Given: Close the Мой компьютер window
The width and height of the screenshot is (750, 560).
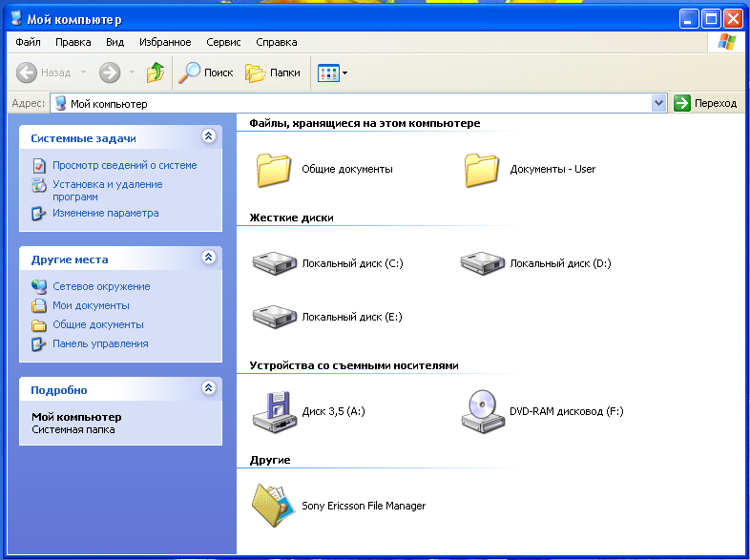Looking at the screenshot, I should pos(733,19).
